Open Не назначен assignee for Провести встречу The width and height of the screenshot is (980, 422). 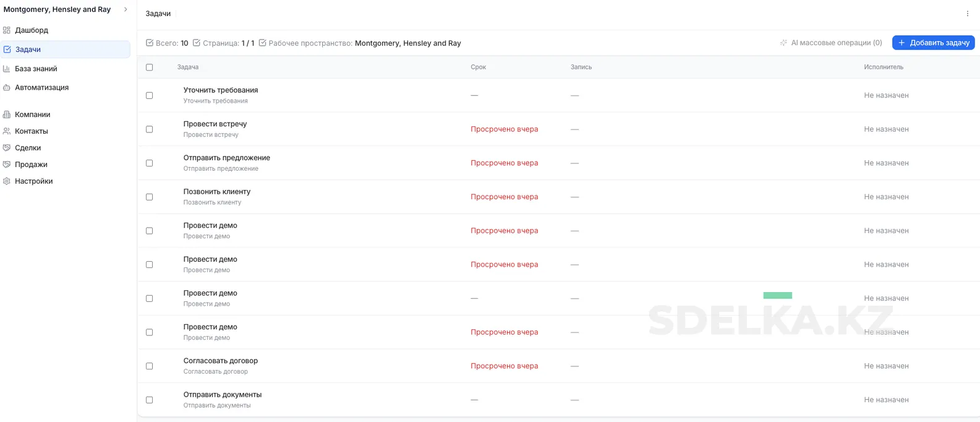pos(886,129)
